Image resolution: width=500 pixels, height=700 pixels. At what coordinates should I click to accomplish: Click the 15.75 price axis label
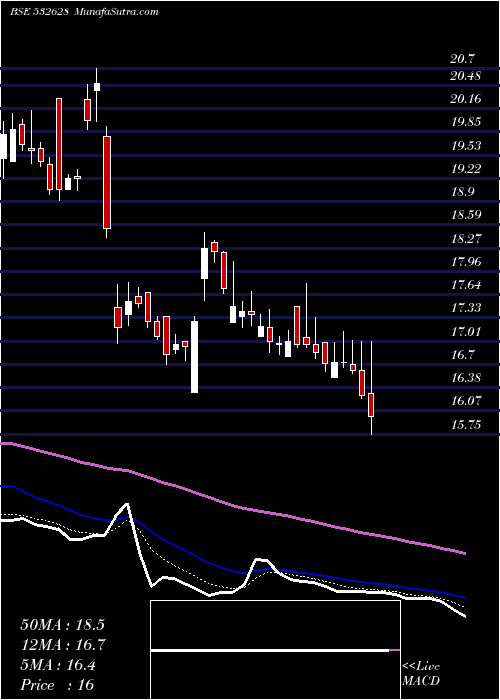(x=466, y=425)
